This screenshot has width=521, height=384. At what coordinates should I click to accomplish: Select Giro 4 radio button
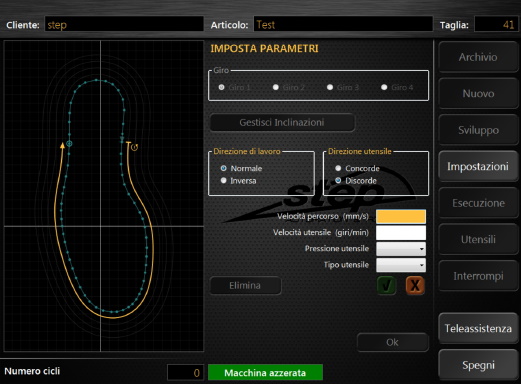(384, 87)
